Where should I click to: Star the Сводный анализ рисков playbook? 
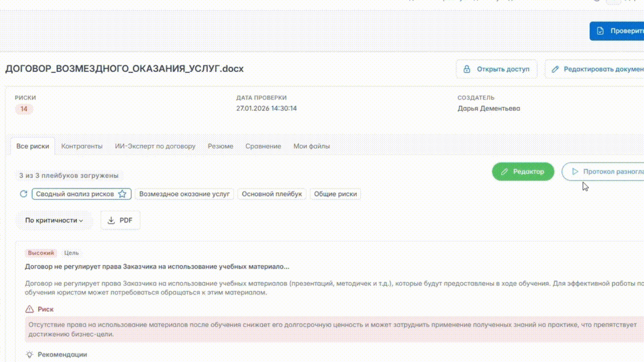(x=122, y=194)
